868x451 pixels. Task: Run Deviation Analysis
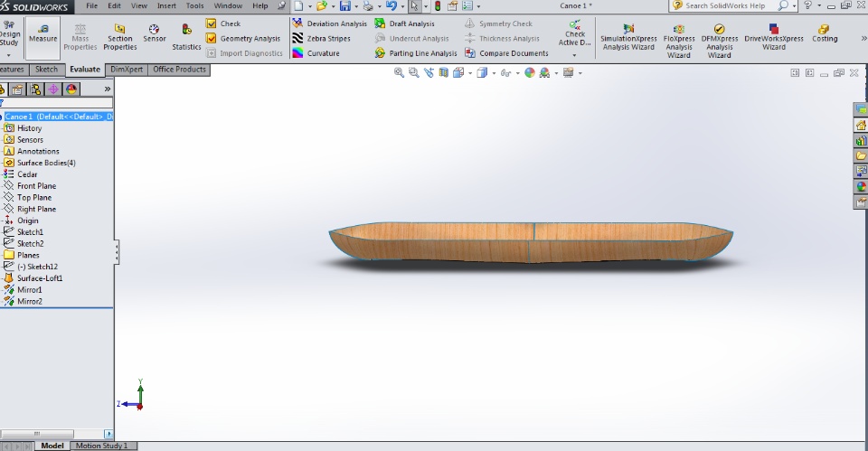click(329, 23)
